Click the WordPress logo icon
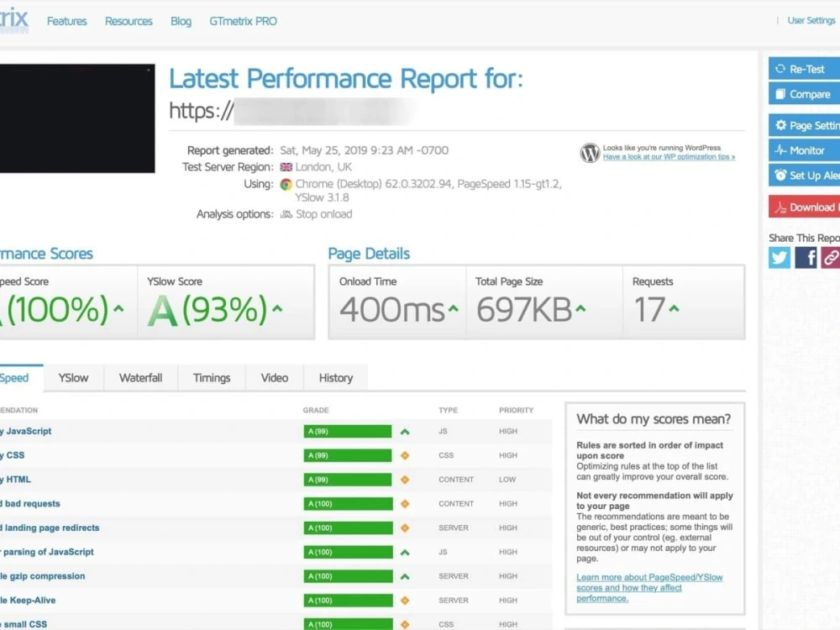840x630 pixels. (590, 153)
